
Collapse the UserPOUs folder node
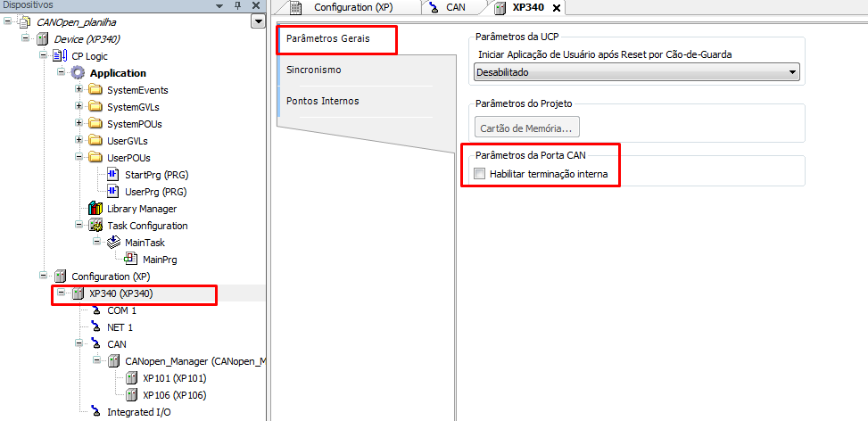coord(79,158)
